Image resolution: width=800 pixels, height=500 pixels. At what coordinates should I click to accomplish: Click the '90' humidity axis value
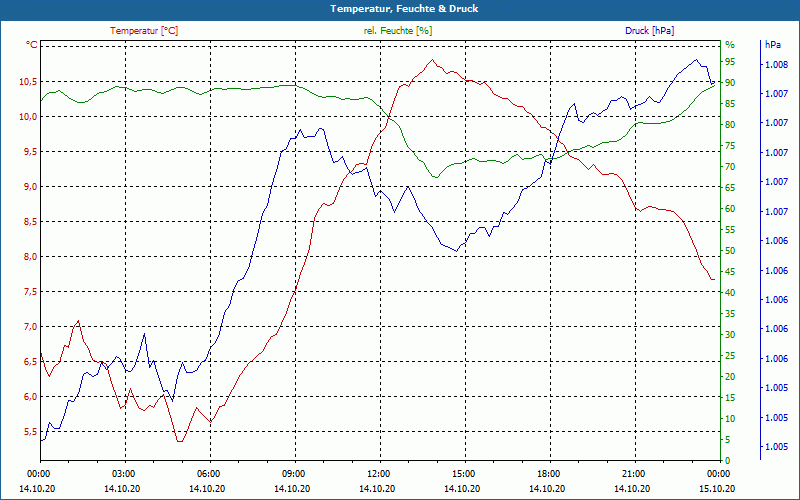pyautogui.click(x=730, y=83)
